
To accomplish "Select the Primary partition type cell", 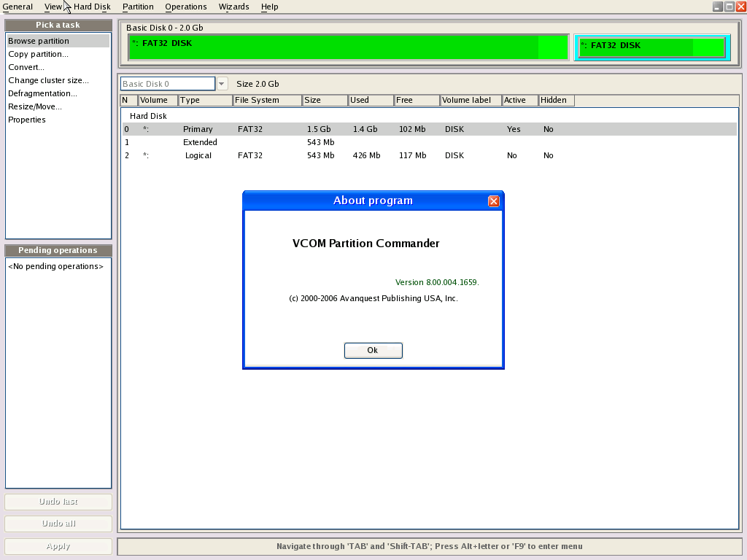I will (198, 130).
